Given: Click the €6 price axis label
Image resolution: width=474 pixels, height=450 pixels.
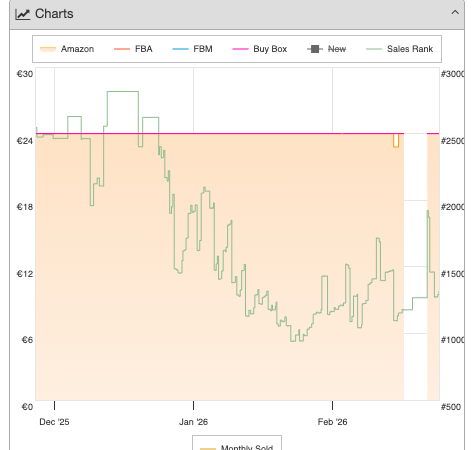Looking at the screenshot, I should (27, 340).
